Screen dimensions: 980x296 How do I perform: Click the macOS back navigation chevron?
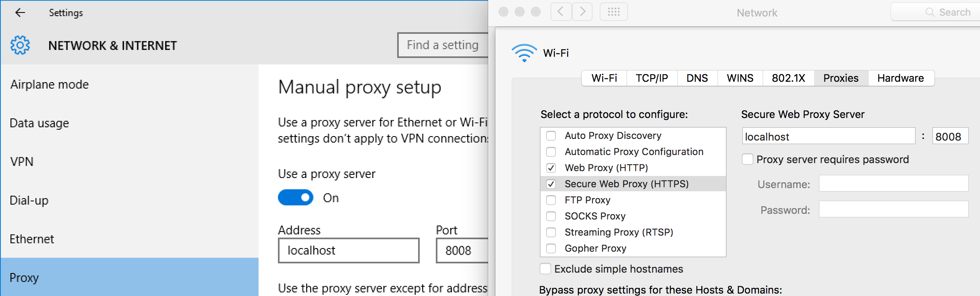pos(561,12)
